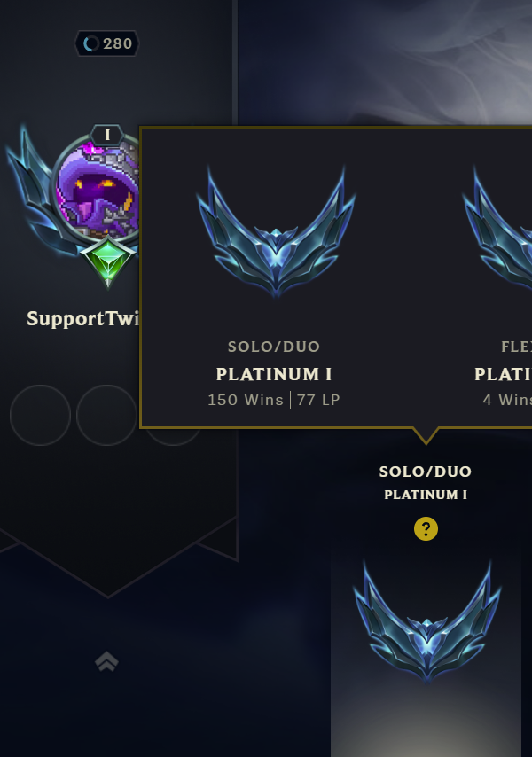Select the second empty token slot
Image resolution: width=532 pixels, height=757 pixels.
107,415
